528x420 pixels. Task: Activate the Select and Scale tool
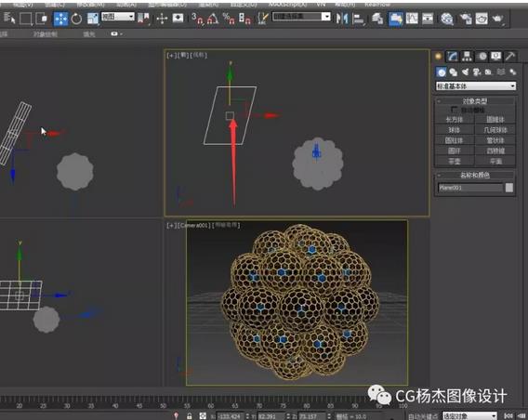pyautogui.click(x=92, y=19)
